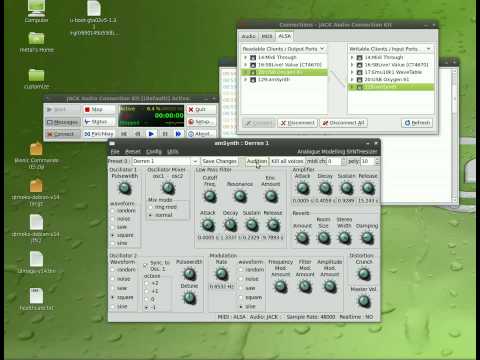Expand 16:SBLive! Value in Readable Clients
Screen dimensions: 480x360
coord(246,65)
